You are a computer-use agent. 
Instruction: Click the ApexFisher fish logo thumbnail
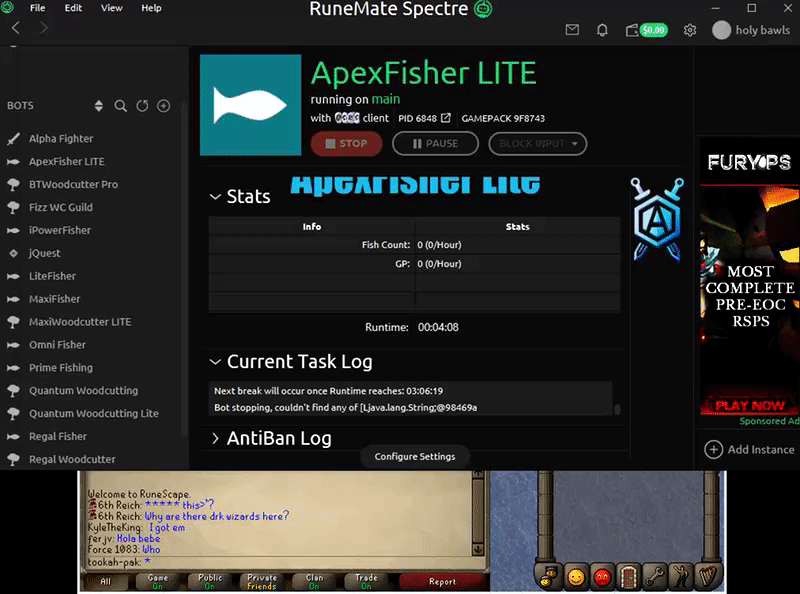[x=251, y=105]
